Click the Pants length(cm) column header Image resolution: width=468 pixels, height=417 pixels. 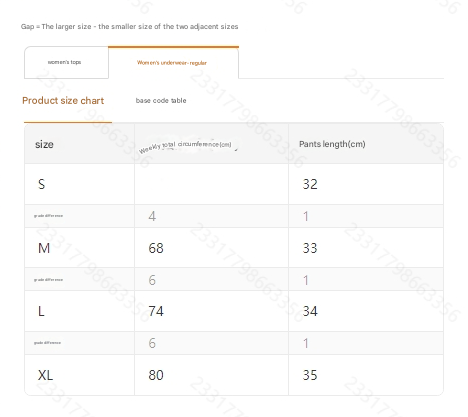[x=332, y=144]
